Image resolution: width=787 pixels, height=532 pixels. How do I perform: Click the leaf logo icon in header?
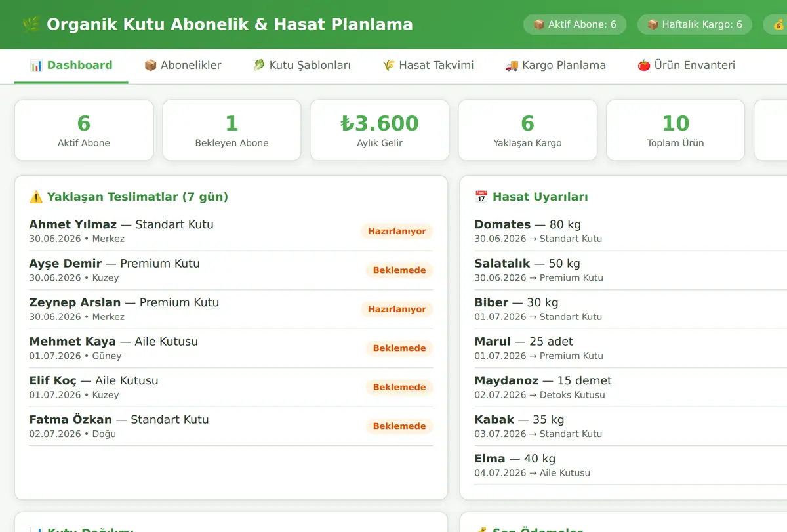point(31,25)
